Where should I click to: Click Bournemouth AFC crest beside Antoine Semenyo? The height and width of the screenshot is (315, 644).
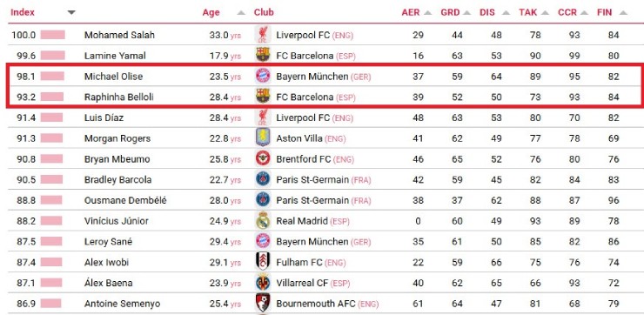(x=263, y=303)
